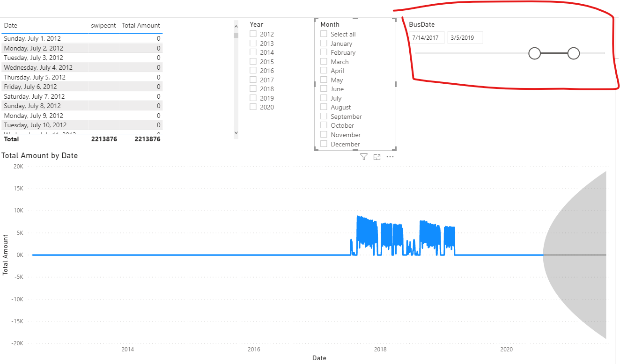This screenshot has height=364, width=620.
Task: Sort table by the swipecnt column header
Action: pyautogui.click(x=103, y=26)
